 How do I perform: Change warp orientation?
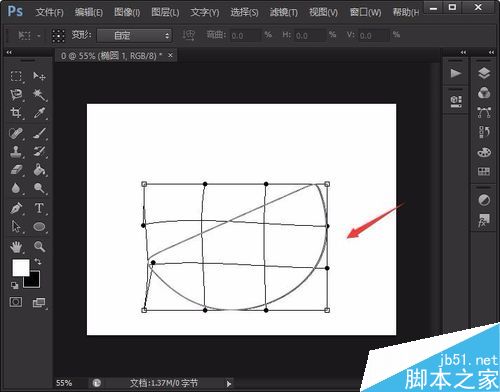(x=189, y=35)
